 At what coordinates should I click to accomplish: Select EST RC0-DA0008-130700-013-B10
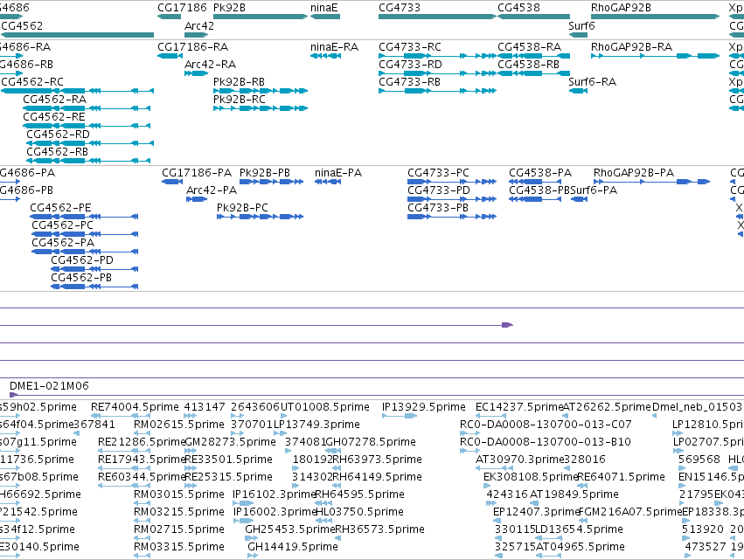[x=546, y=442]
